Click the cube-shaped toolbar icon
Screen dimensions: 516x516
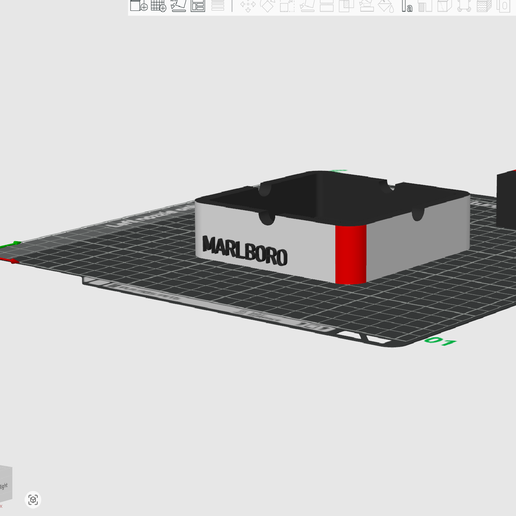point(444,6)
